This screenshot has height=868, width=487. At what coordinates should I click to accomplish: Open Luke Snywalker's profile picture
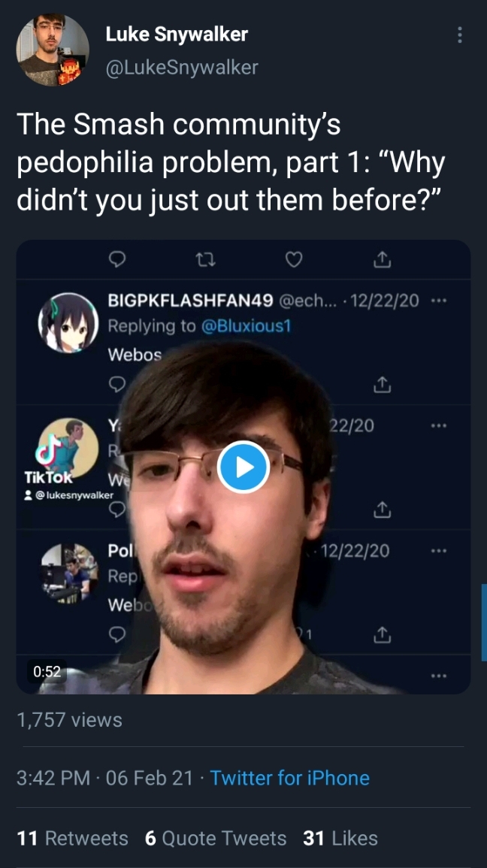point(52,50)
